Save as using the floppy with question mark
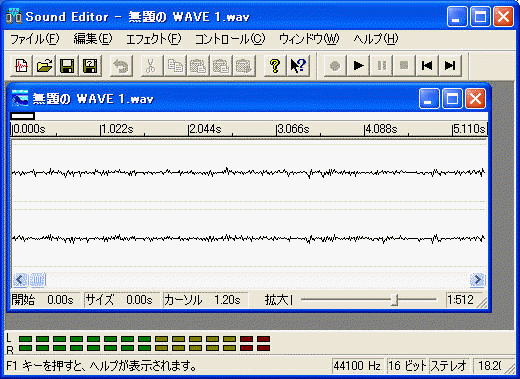Image resolution: width=520 pixels, height=379 pixels. (x=90, y=66)
